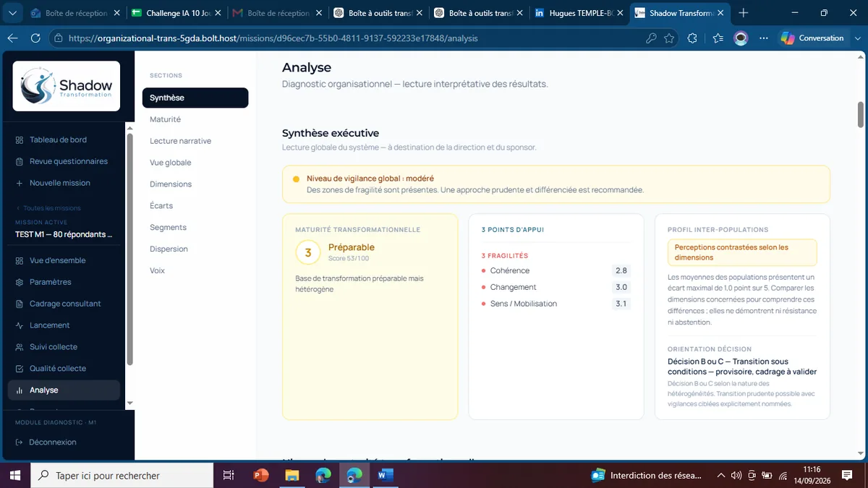Select the Vue globale section
Image resolution: width=868 pixels, height=488 pixels.
pyautogui.click(x=195, y=163)
